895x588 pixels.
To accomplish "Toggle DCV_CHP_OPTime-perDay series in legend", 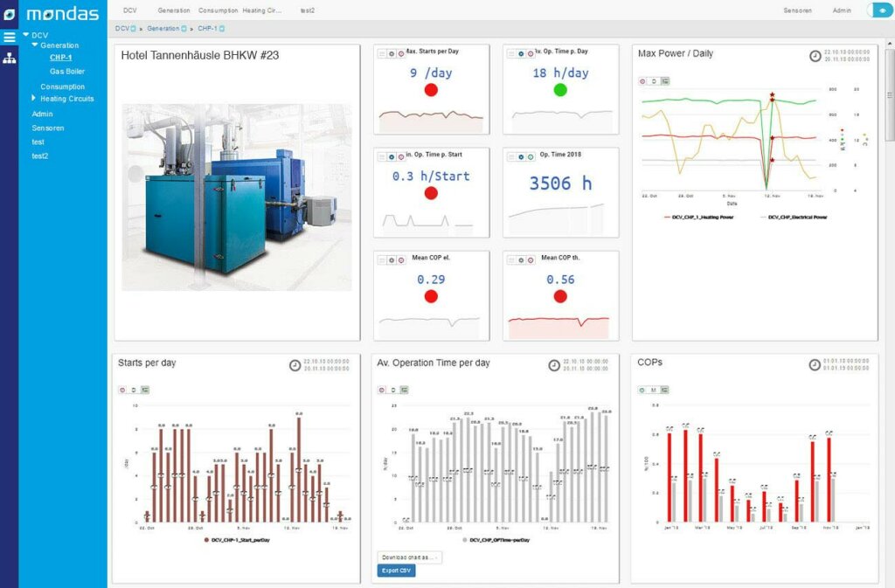I will (x=496, y=540).
